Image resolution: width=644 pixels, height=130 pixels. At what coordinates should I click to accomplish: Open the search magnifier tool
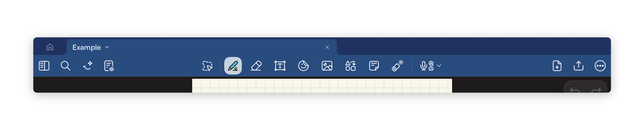pyautogui.click(x=65, y=66)
